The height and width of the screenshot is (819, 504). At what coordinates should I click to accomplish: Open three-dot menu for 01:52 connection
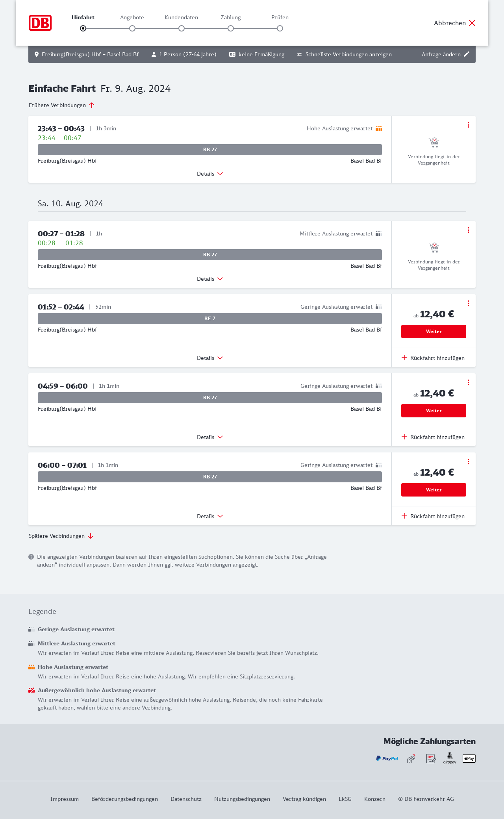pos(468,303)
